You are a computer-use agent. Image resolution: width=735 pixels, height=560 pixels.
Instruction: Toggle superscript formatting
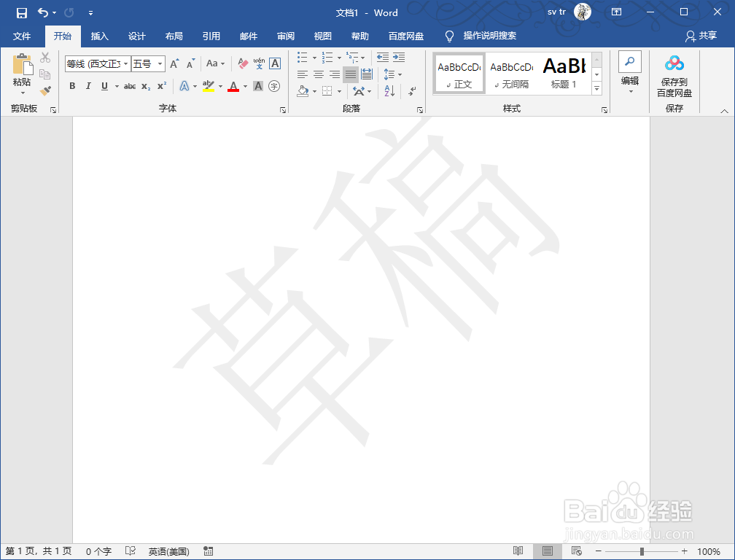click(x=162, y=86)
